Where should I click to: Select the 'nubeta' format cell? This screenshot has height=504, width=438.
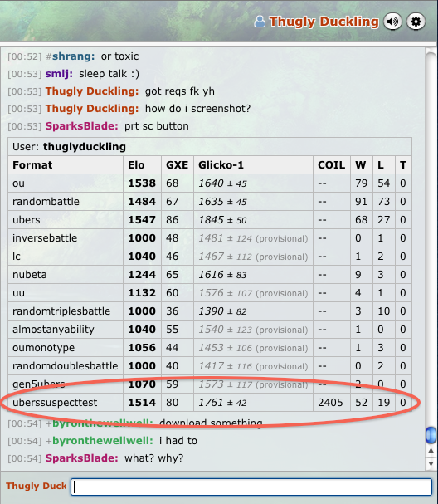[66, 275]
